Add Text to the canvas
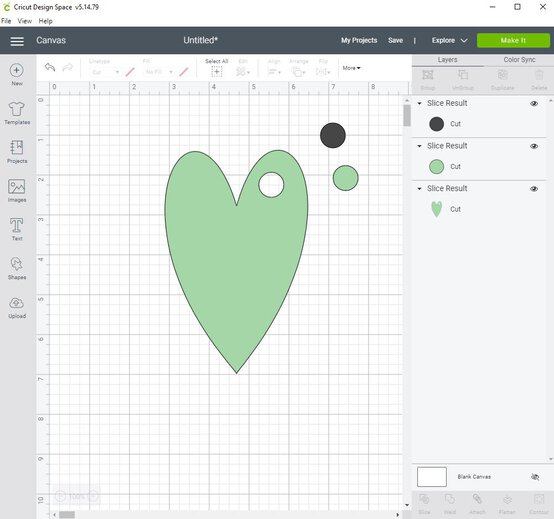Viewport: 554px width, 519px height. (x=17, y=229)
